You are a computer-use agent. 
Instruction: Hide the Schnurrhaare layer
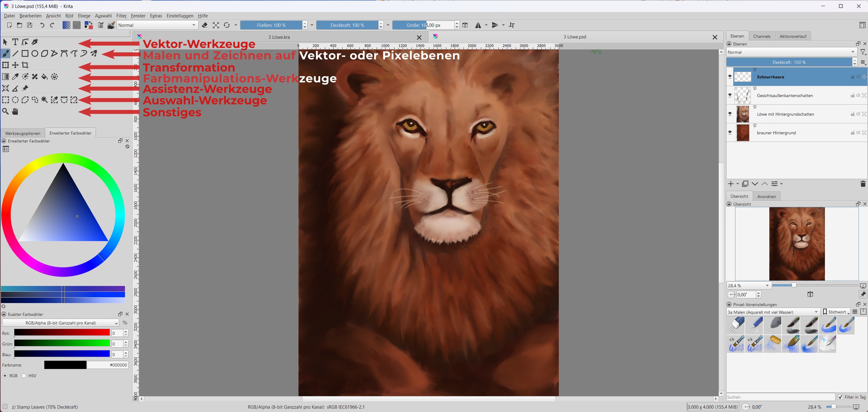coord(730,77)
